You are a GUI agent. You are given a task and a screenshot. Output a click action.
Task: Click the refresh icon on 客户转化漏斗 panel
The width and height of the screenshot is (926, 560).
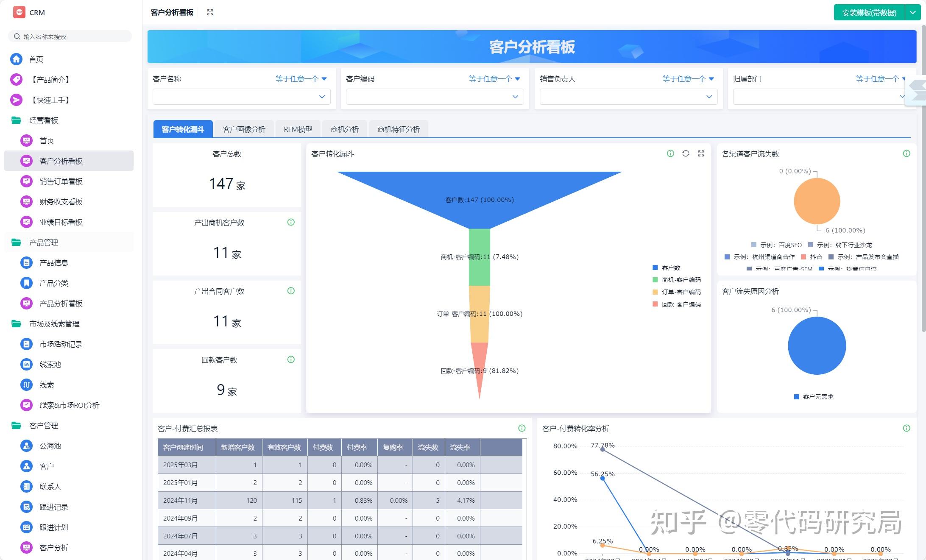(x=686, y=153)
